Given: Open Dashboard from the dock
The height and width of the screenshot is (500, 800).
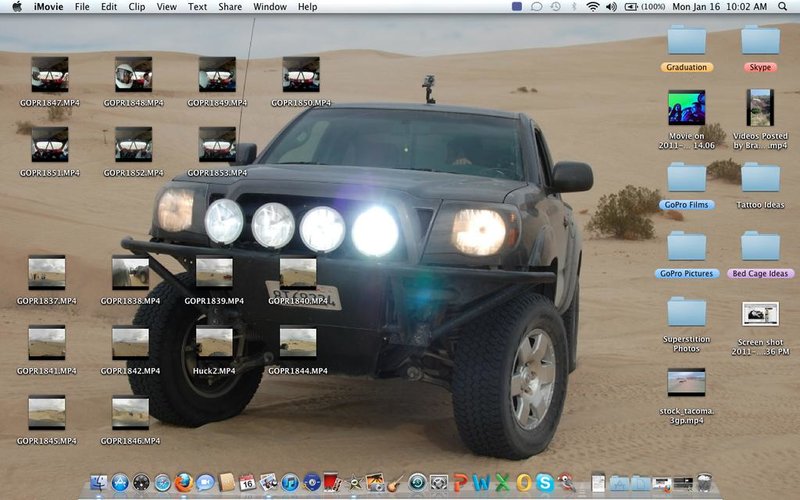Looking at the screenshot, I should click(x=141, y=482).
